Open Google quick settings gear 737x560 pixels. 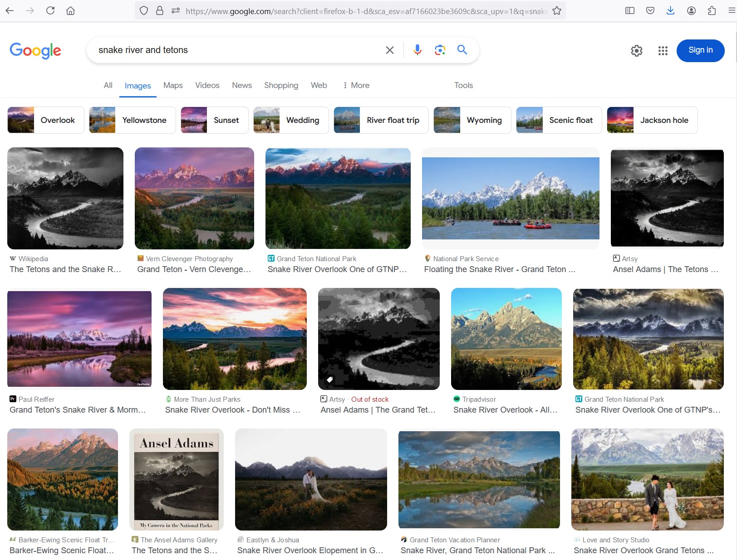click(637, 51)
